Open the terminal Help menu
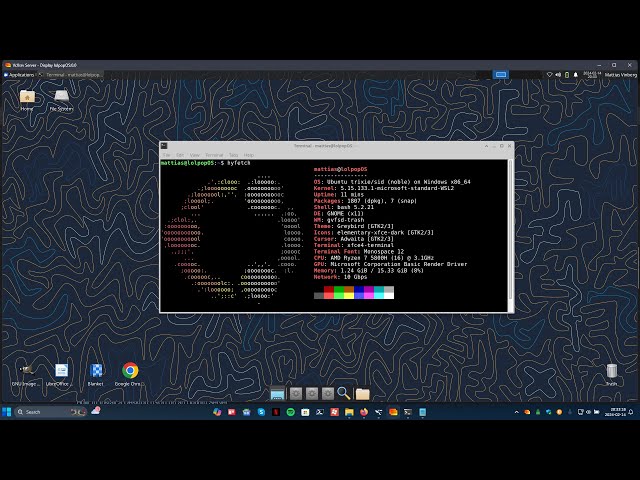 tap(249, 155)
